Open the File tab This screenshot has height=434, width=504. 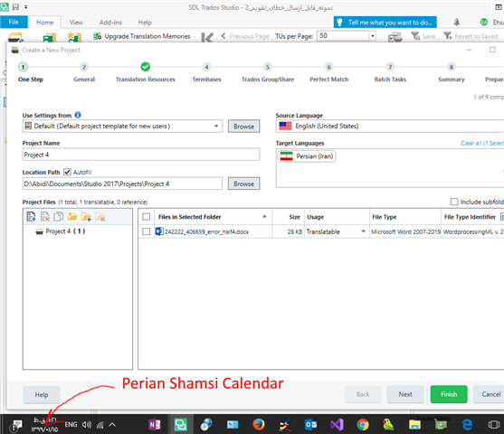[14, 22]
